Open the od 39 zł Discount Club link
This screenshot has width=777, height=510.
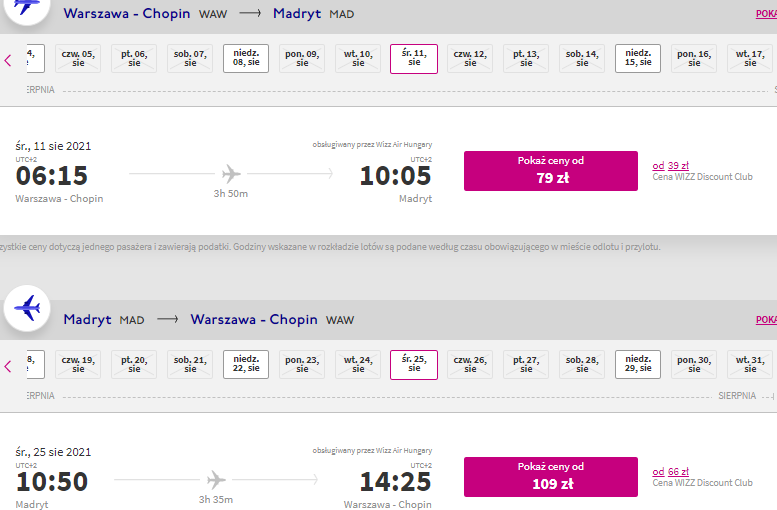[670, 166]
